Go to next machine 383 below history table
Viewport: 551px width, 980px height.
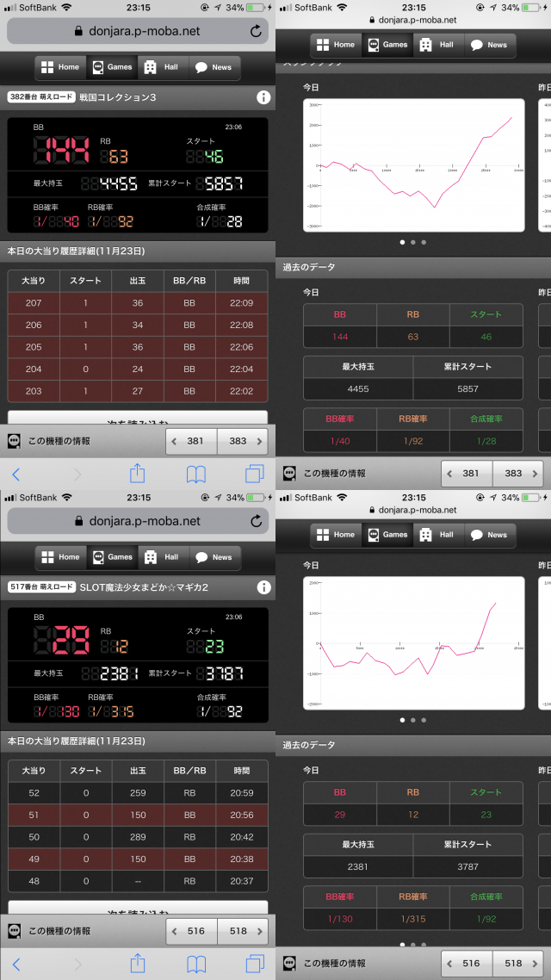pyautogui.click(x=242, y=441)
